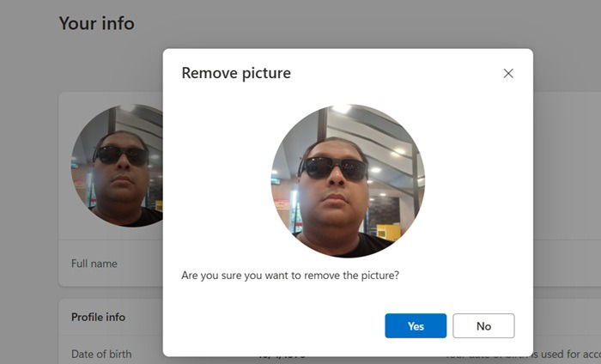Click the partially hidden date of birth value
The image size is (601, 364).
click(282, 357)
